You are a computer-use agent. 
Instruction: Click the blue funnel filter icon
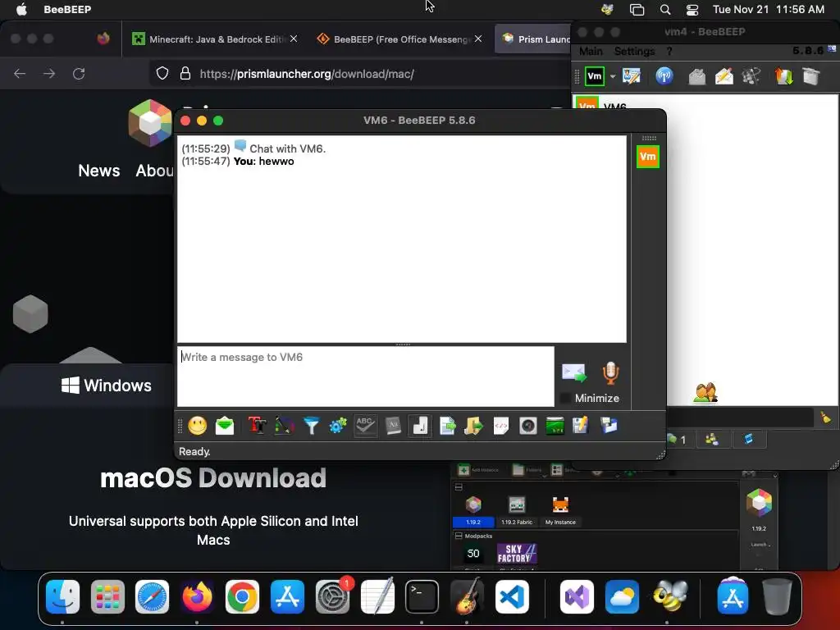click(311, 426)
